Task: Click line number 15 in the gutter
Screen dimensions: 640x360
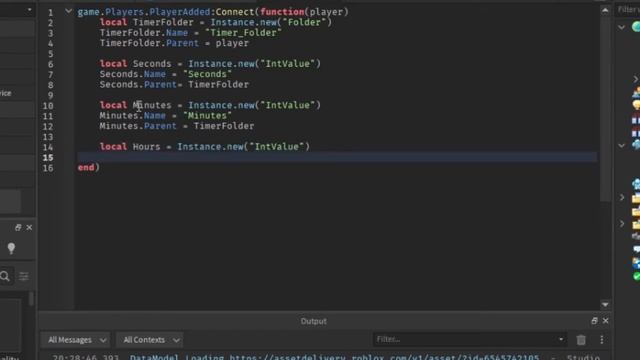Action: 48,157
